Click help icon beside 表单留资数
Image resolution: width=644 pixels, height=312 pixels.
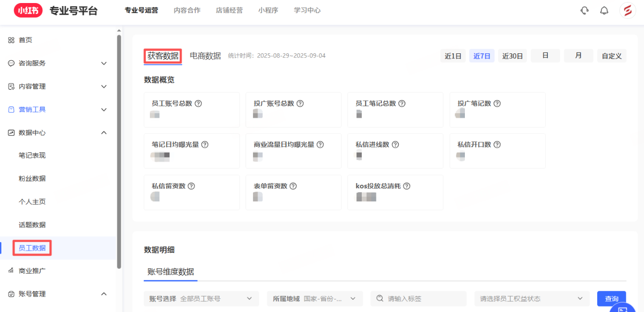point(293,186)
